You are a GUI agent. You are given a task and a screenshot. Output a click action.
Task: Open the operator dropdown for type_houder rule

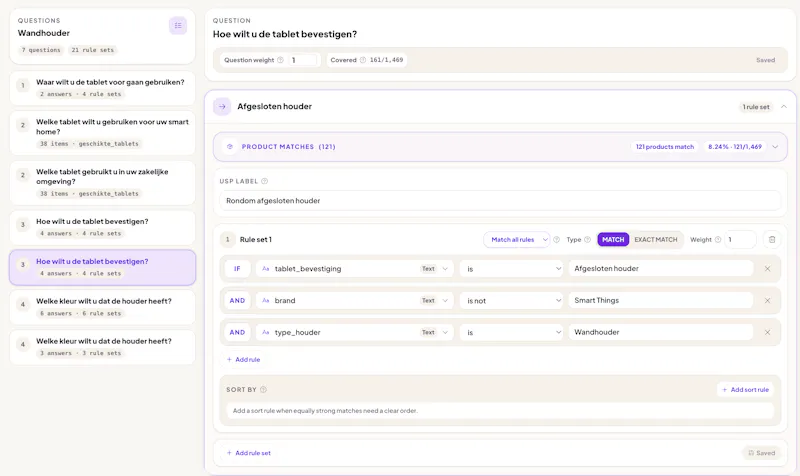(512, 333)
